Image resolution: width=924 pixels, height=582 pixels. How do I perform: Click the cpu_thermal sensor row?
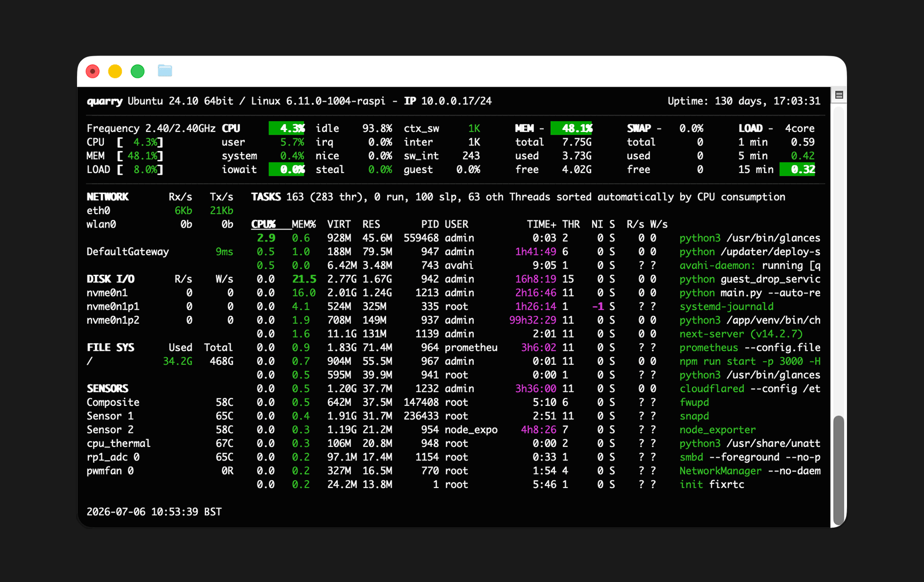pyautogui.click(x=160, y=444)
